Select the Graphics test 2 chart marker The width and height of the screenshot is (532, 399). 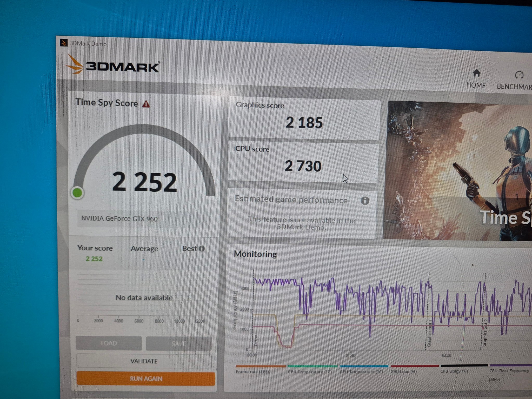[x=484, y=333]
